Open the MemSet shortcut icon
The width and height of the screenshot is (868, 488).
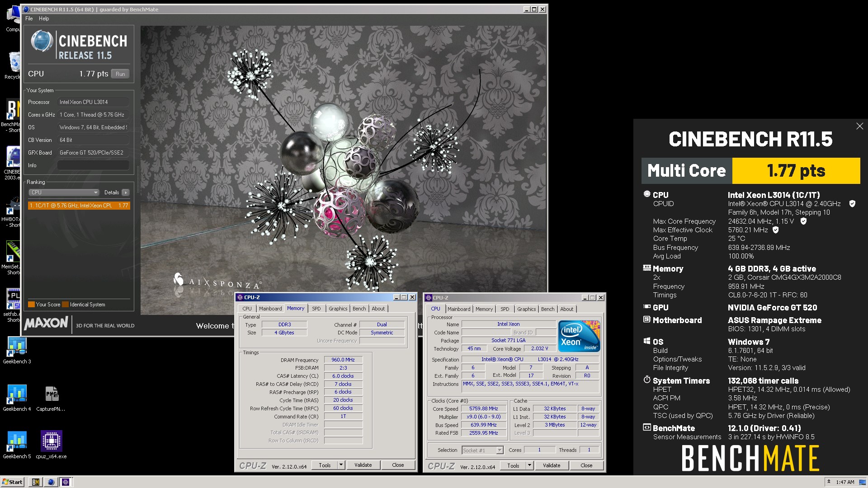[12, 258]
